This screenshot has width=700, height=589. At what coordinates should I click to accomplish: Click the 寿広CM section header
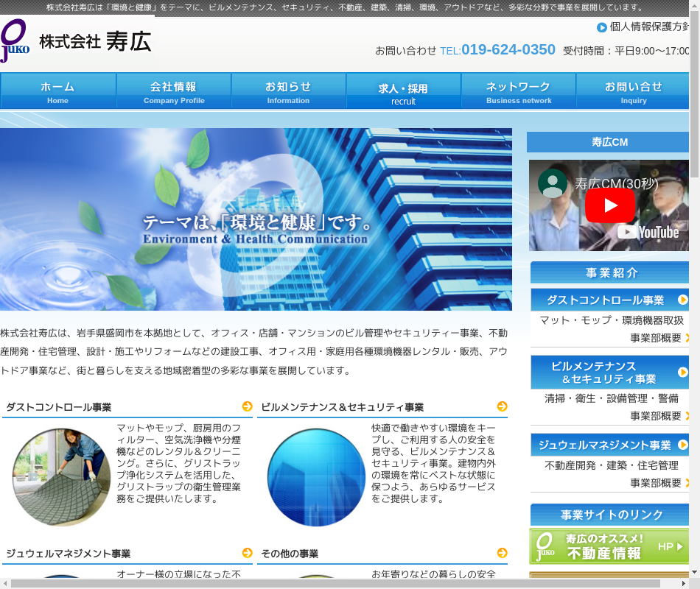pyautogui.click(x=608, y=142)
